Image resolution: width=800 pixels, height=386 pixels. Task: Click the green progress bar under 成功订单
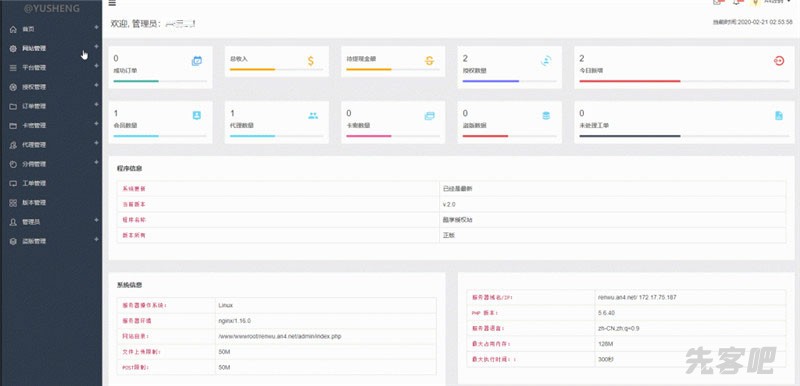point(136,81)
